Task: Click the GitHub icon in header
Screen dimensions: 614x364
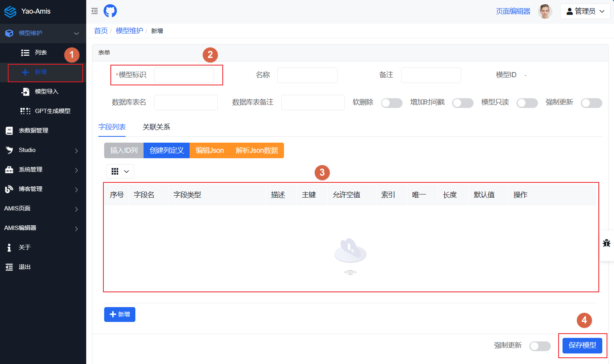Action: click(110, 11)
